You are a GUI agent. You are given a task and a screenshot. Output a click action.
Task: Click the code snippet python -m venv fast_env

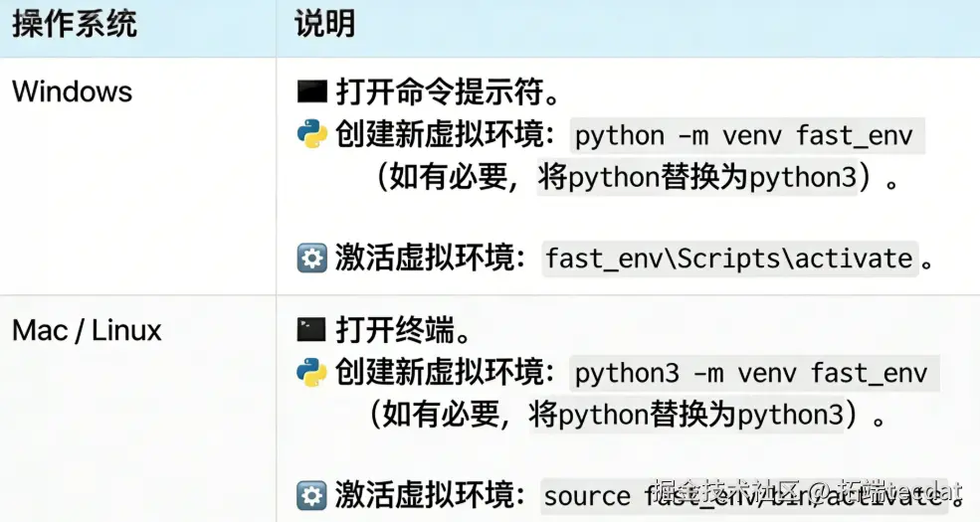point(743,135)
